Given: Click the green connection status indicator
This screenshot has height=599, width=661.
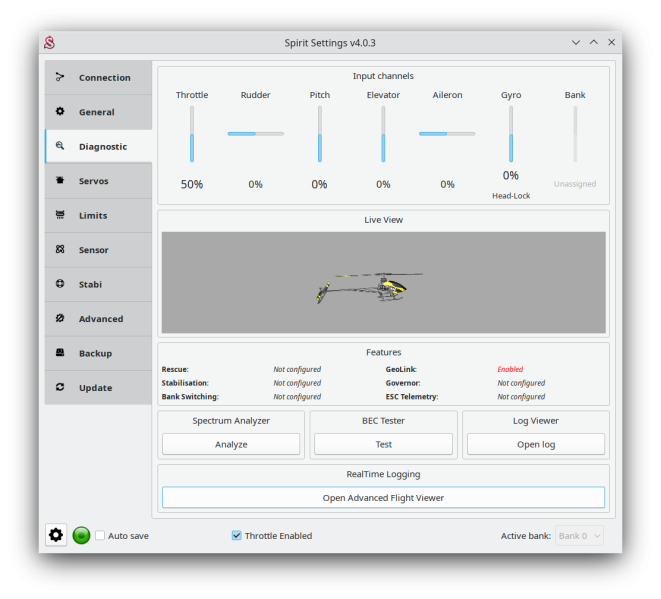Looking at the screenshot, I should [82, 535].
